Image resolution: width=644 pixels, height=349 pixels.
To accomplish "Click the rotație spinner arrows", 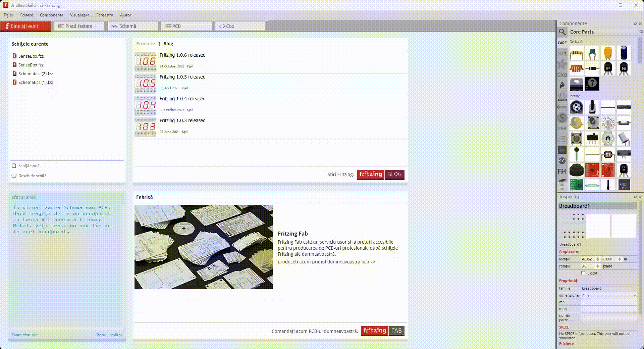I will [597, 266].
